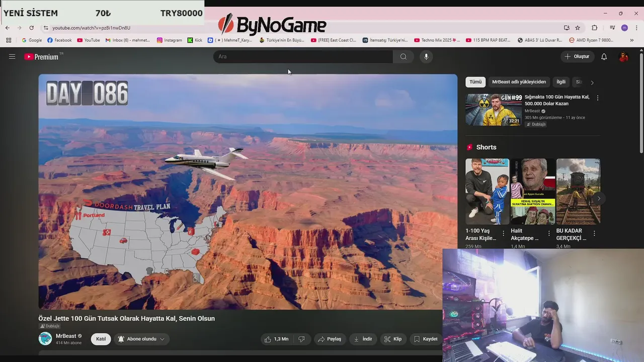Viewport: 644px width, 362px height.
Task: Start voice search with the microphone icon
Action: pyautogui.click(x=426, y=56)
